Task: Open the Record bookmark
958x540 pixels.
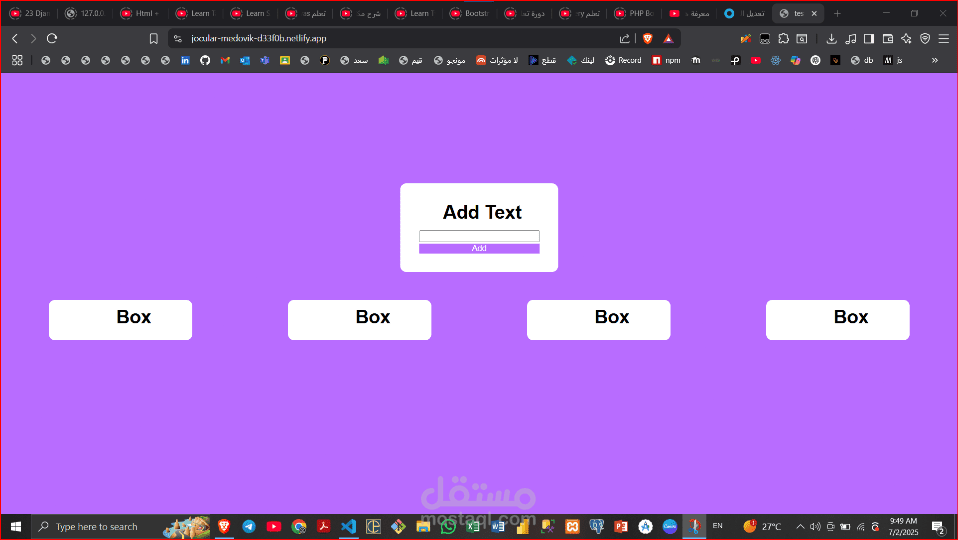Action: pyautogui.click(x=623, y=60)
